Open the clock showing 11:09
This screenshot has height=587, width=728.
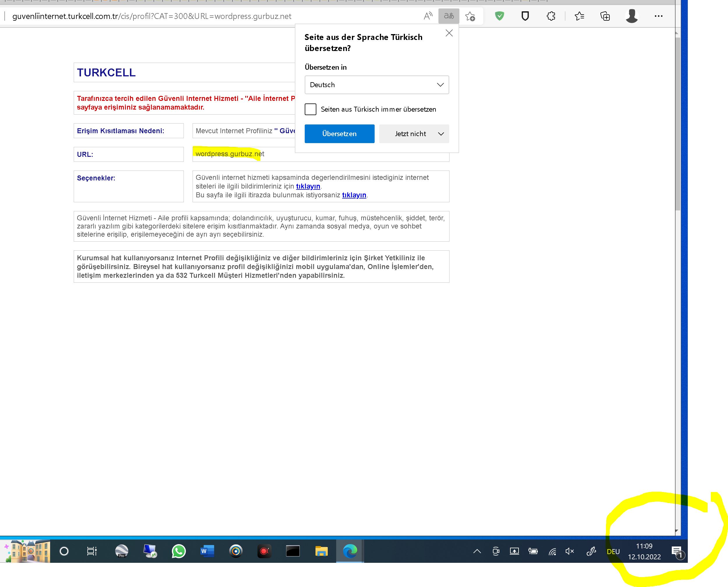[644, 551]
